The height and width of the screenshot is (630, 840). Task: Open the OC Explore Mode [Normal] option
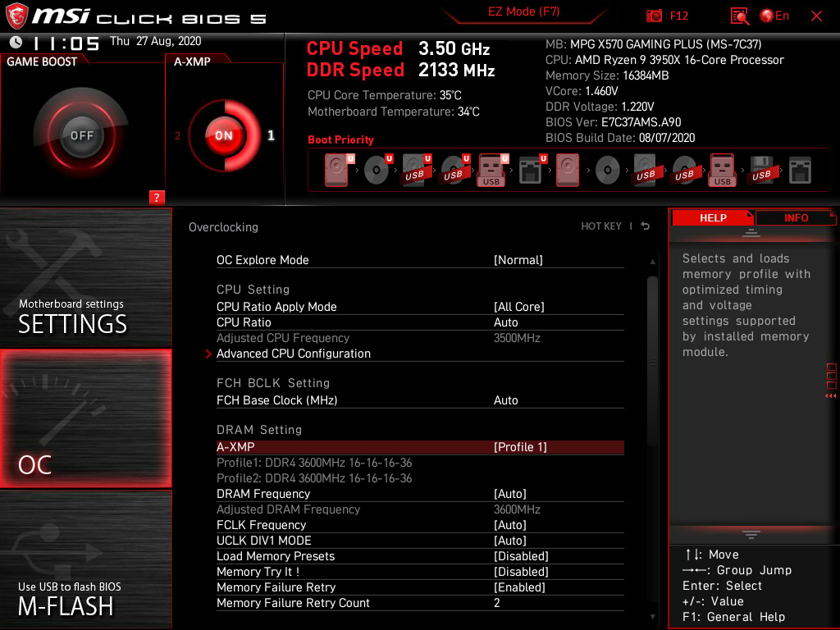point(420,260)
